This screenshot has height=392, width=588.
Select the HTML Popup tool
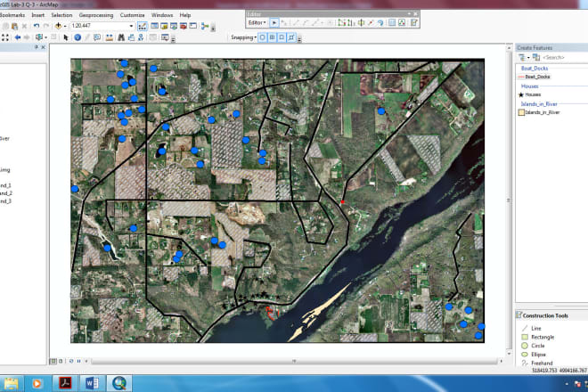click(x=97, y=37)
